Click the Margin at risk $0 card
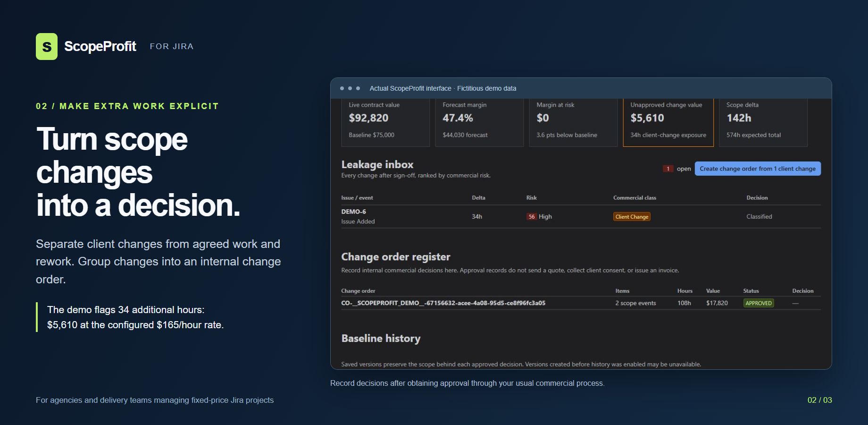The width and height of the screenshot is (868, 425). [x=573, y=122]
